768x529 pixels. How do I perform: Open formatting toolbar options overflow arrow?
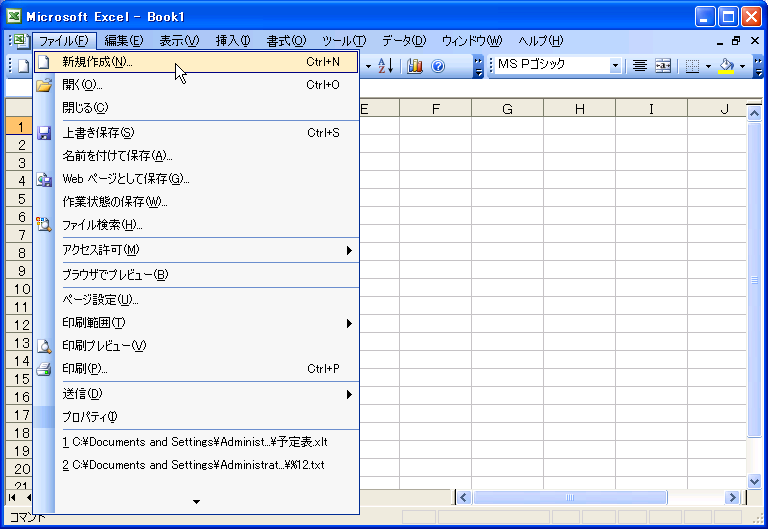tap(758, 66)
